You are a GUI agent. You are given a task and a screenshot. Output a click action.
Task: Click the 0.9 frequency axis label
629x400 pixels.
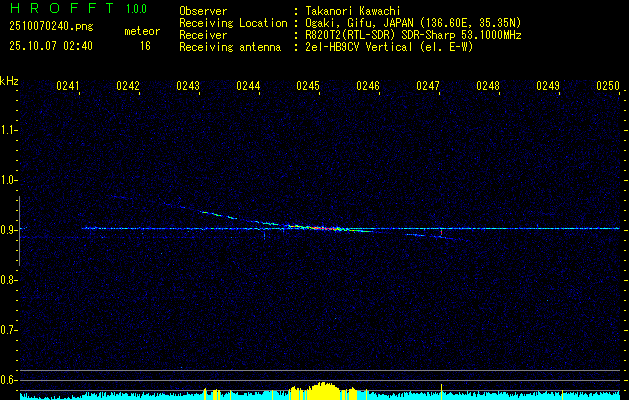(x=9, y=230)
